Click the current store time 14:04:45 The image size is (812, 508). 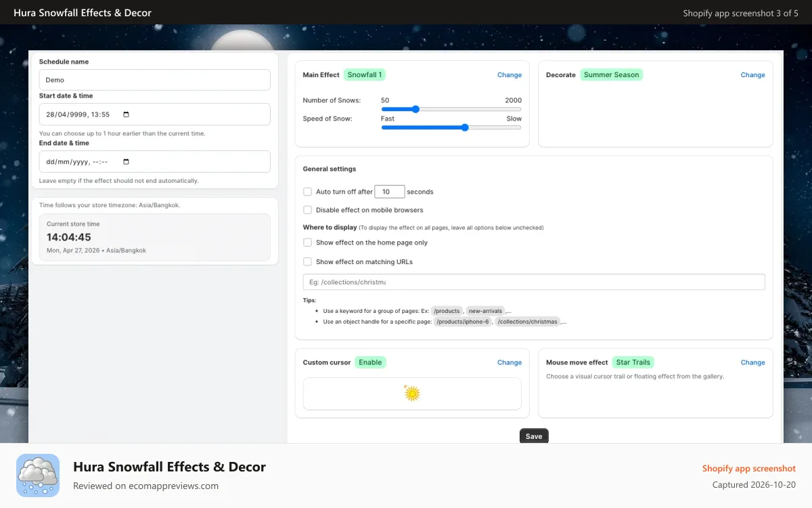69,237
